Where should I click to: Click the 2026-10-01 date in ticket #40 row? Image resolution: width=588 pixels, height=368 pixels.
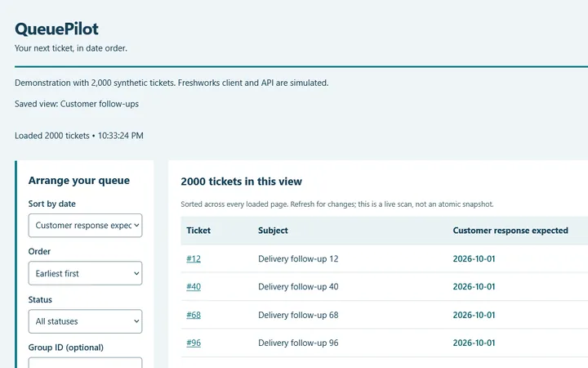pos(474,286)
